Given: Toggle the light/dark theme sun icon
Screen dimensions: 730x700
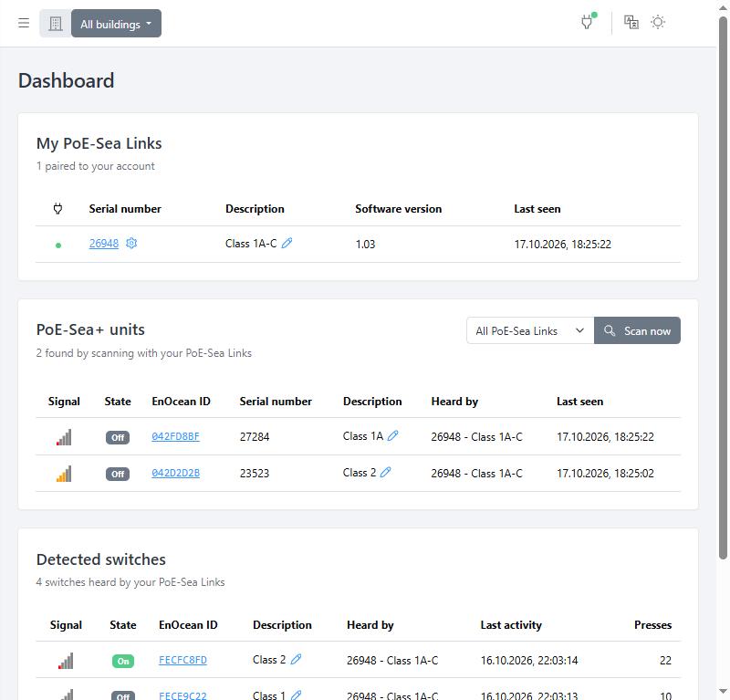Looking at the screenshot, I should point(658,22).
